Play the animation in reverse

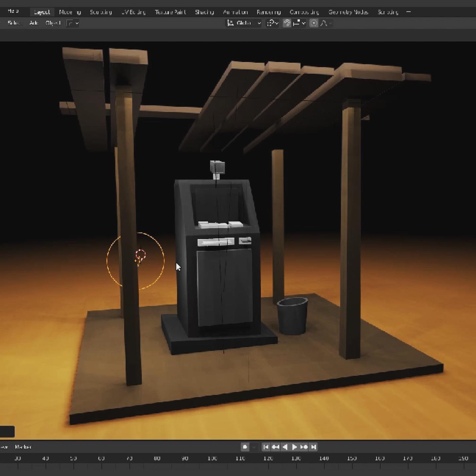285,447
